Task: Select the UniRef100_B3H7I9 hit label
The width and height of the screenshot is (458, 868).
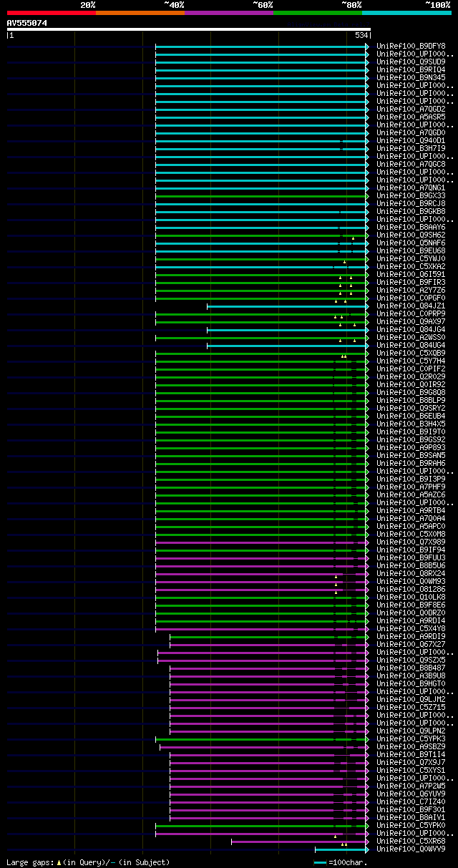Action: point(411,148)
